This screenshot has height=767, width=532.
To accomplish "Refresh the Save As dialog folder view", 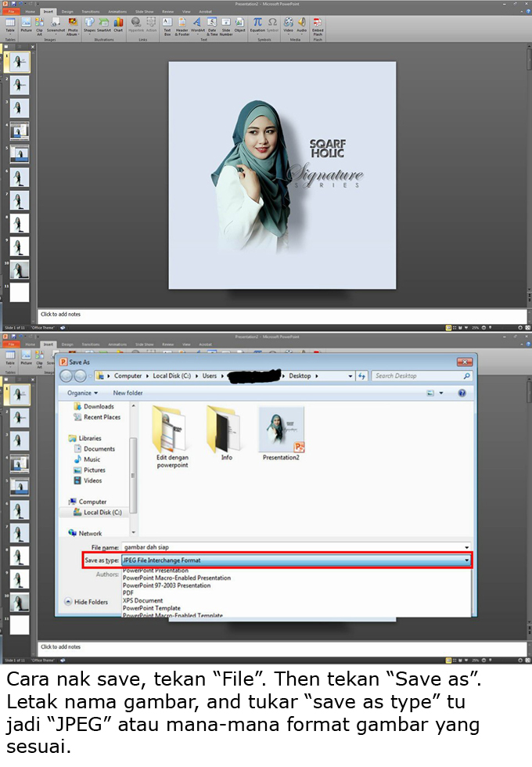I will [x=361, y=376].
